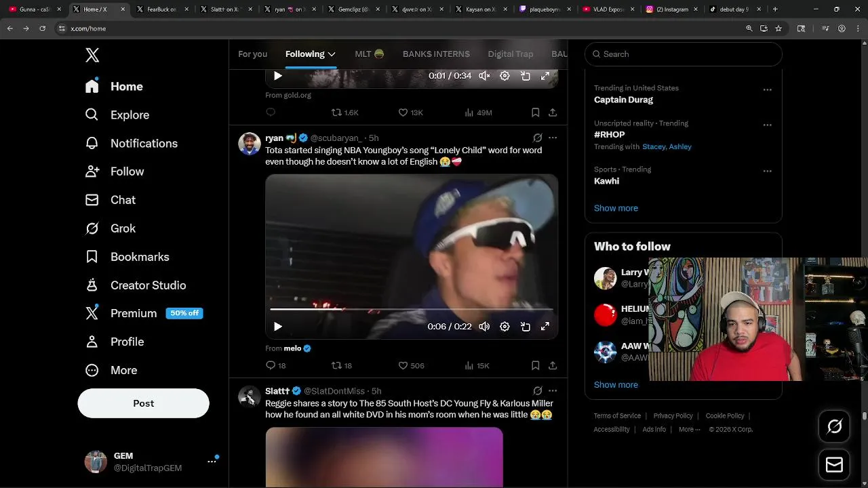The height and width of the screenshot is (488, 868).
Task: Bookmark this page with star icon
Action: pos(778,28)
